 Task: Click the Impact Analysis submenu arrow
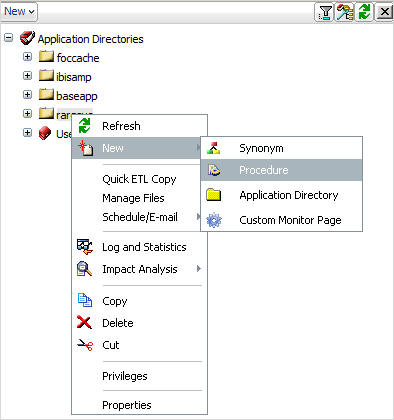[199, 269]
